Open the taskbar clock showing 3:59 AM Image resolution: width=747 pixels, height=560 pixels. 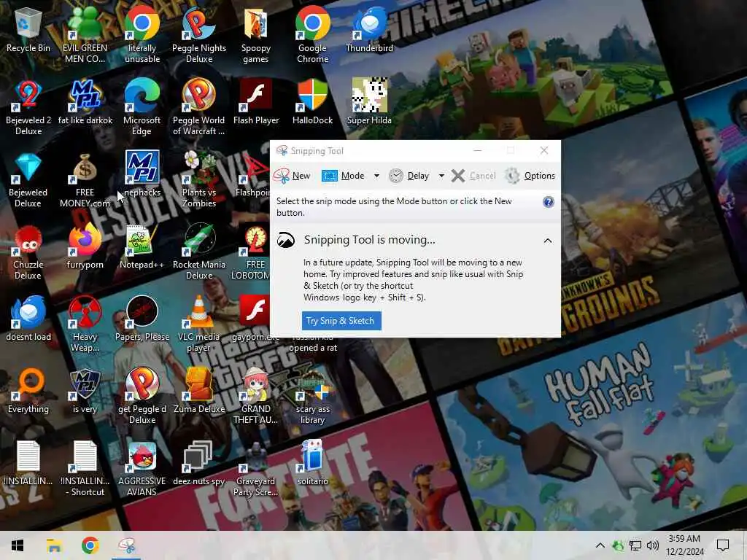(x=684, y=545)
